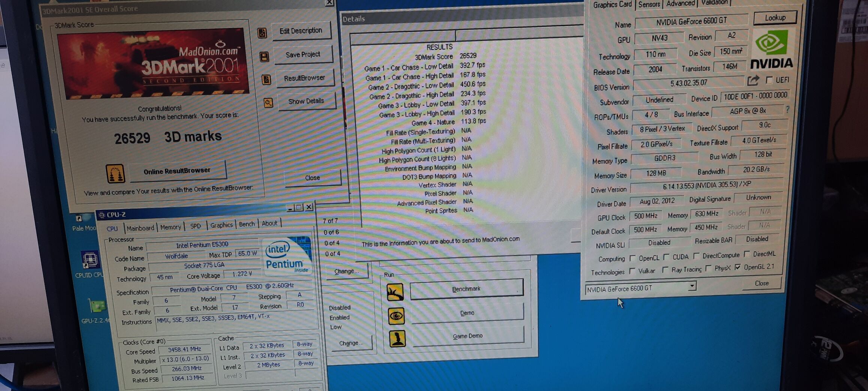Open the Graphics tab in CPU-Z
The image size is (868, 391).
pos(221,225)
